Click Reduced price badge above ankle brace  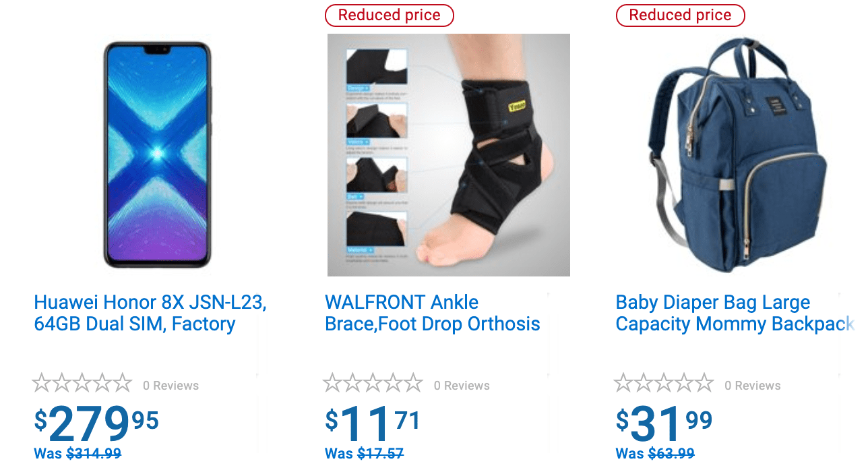pyautogui.click(x=390, y=15)
